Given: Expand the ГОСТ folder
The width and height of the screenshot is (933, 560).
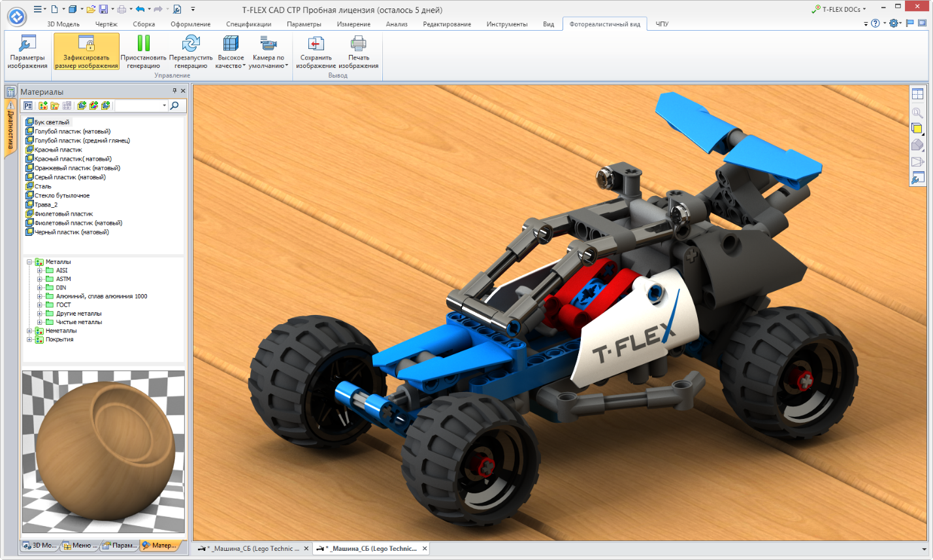Looking at the screenshot, I should pyautogui.click(x=40, y=305).
